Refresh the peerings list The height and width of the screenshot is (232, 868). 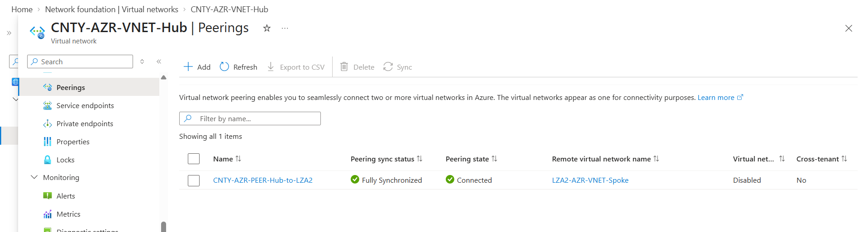pos(238,67)
